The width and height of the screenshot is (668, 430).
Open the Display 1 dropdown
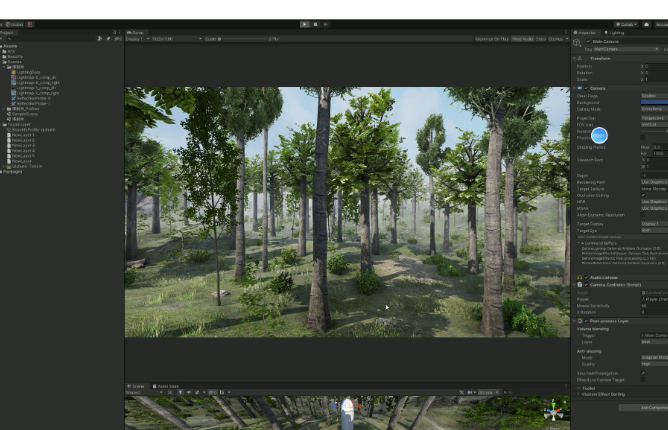pos(138,38)
